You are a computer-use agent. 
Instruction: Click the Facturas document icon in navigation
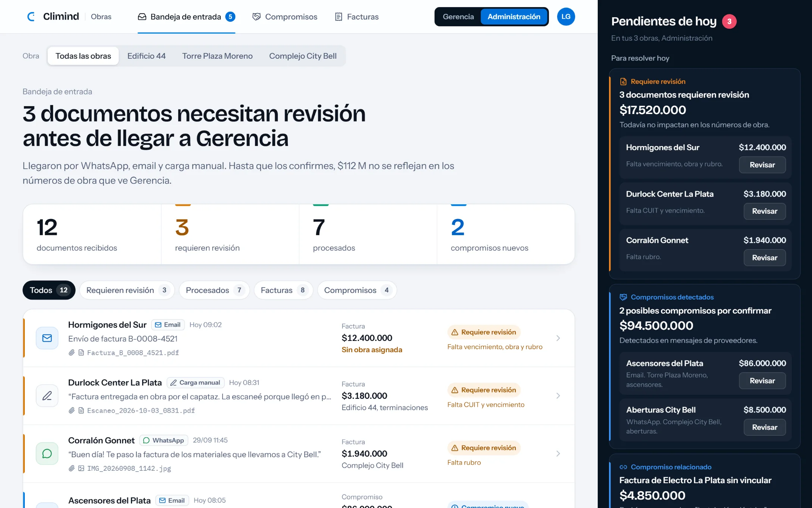(339, 17)
